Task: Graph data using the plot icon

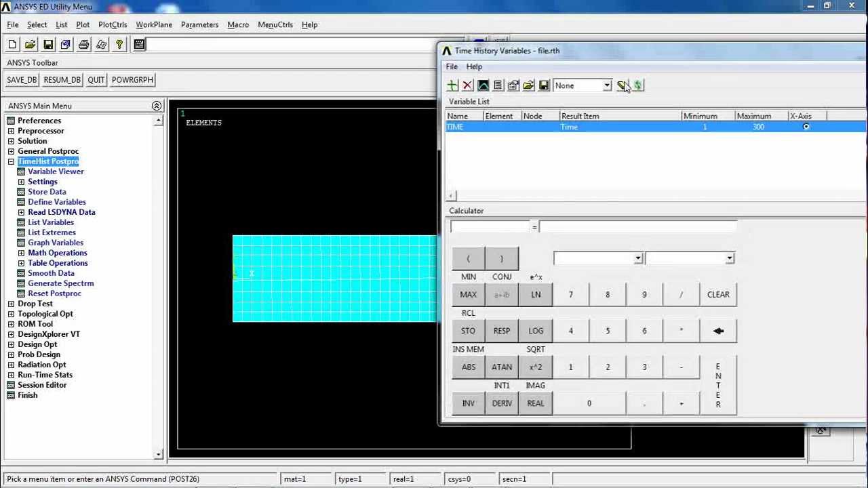Action: click(x=483, y=85)
